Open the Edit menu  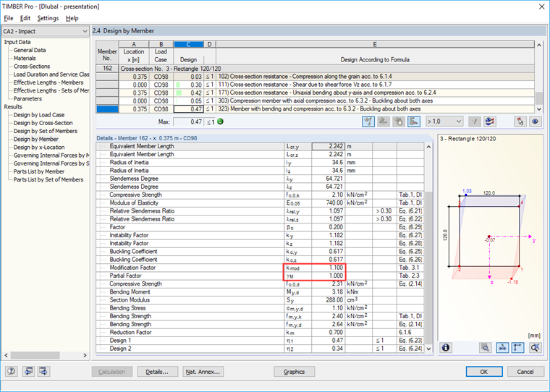pos(25,18)
